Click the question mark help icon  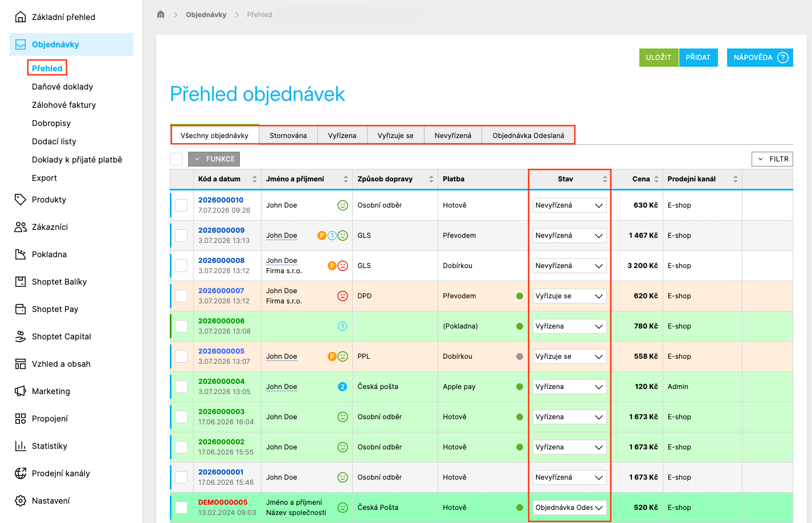pyautogui.click(x=783, y=58)
